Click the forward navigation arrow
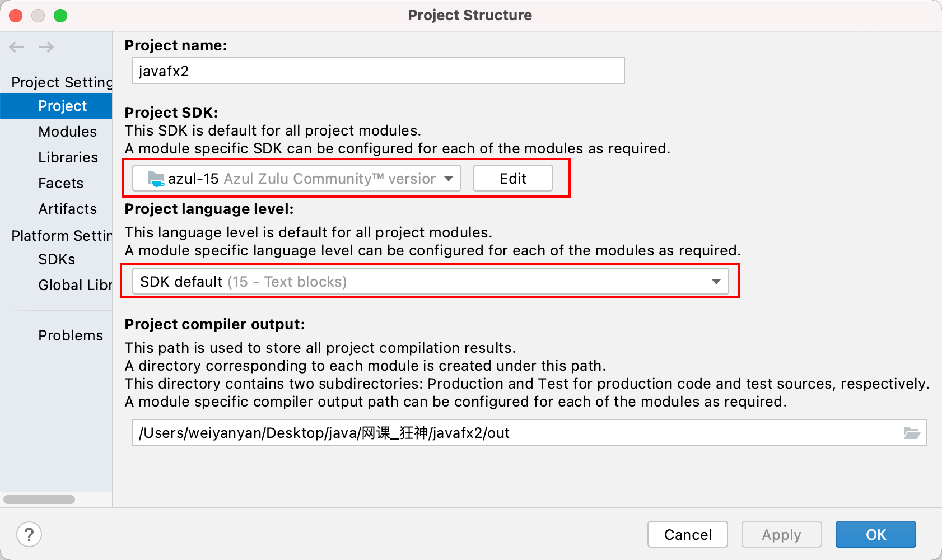 pos(46,47)
